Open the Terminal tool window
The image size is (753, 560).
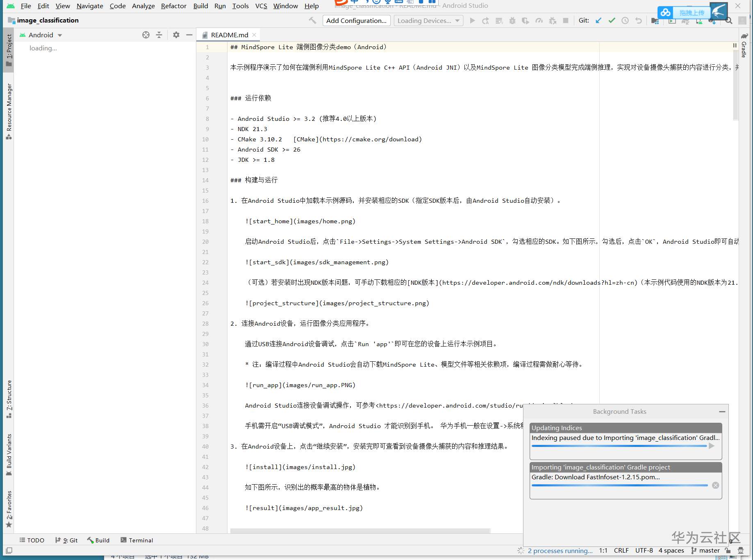[137, 540]
